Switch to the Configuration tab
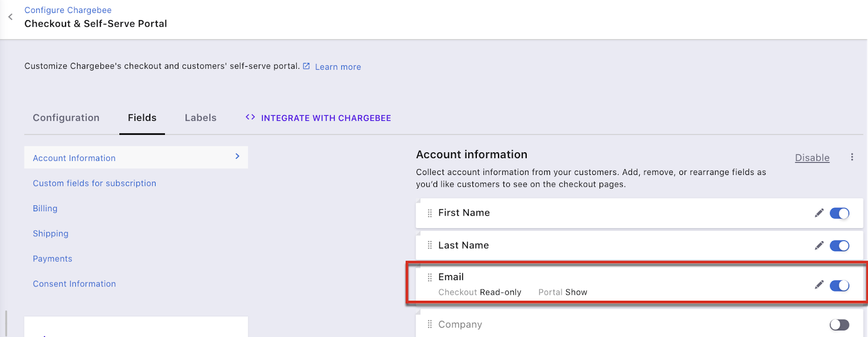Screen dimensions: 868x337 tap(66, 118)
